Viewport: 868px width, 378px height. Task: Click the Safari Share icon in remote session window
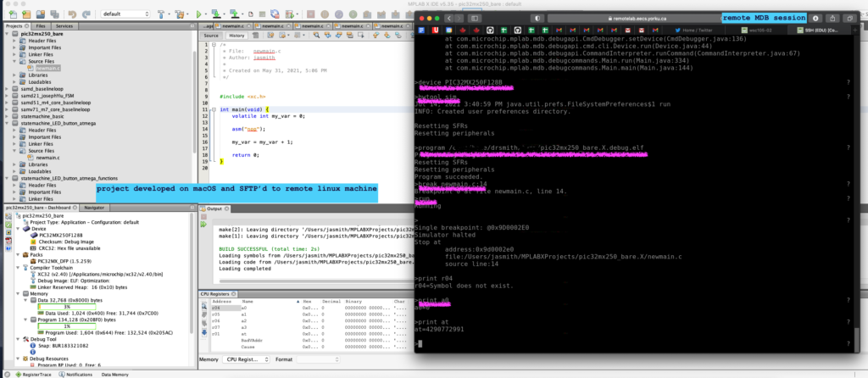pos(832,19)
